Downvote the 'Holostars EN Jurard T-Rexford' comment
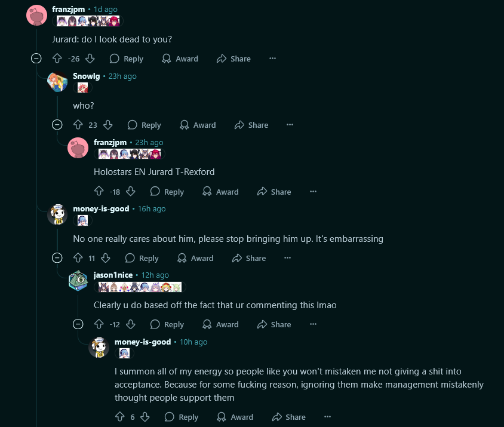Image resolution: width=504 pixels, height=427 pixels. [x=131, y=192]
